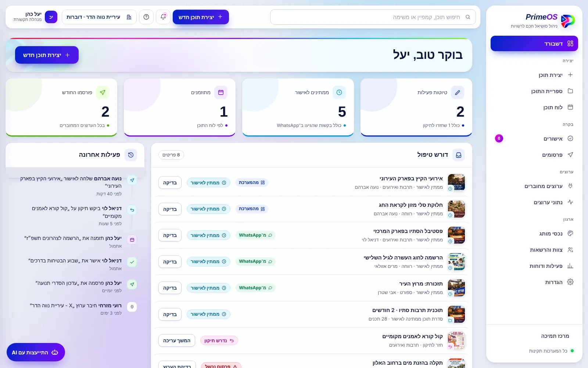Click the calendar icon on מתוזמנים card
The width and height of the screenshot is (588, 368).
[x=221, y=92]
